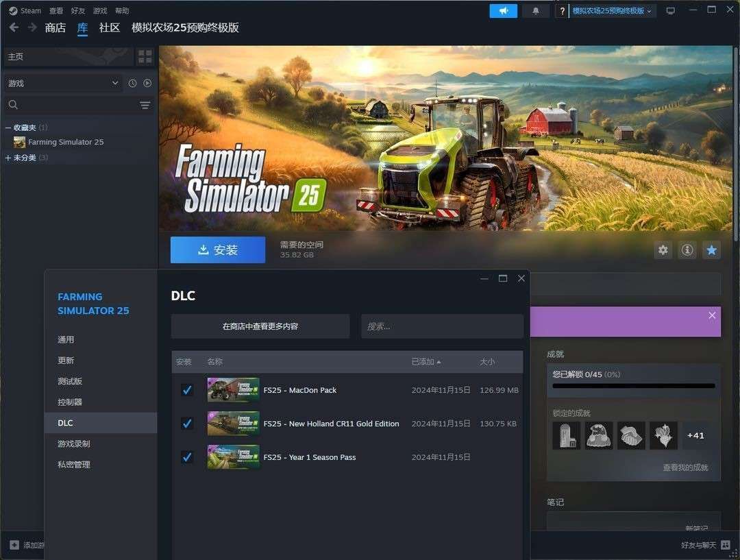Open the second locked achievement icon
This screenshot has height=560, width=740.
coord(599,435)
